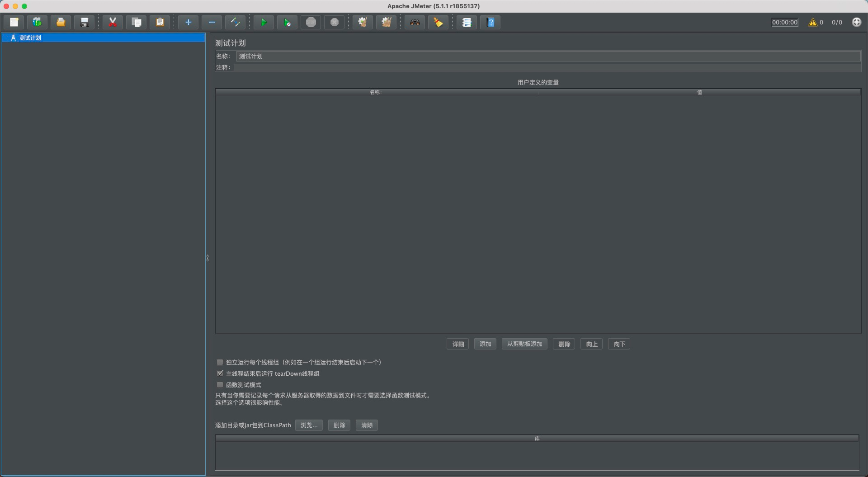Click the Copy icon
Image resolution: width=868 pixels, height=477 pixels.
[x=136, y=22]
